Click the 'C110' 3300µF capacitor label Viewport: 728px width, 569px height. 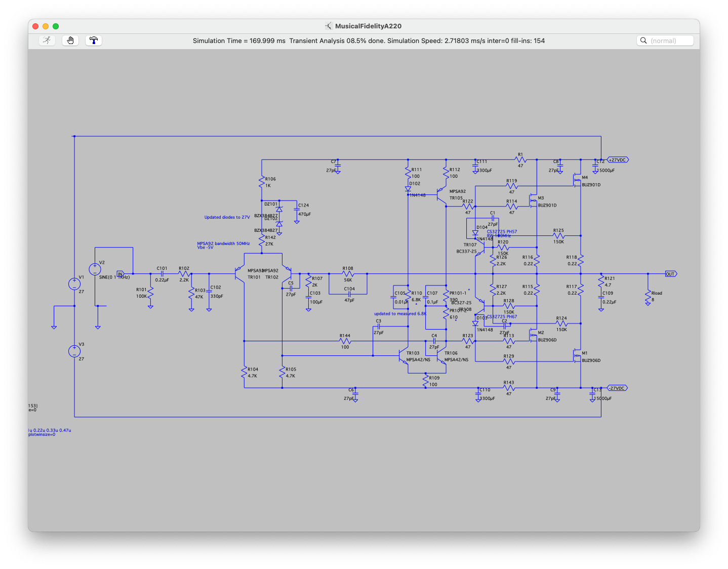(485, 390)
